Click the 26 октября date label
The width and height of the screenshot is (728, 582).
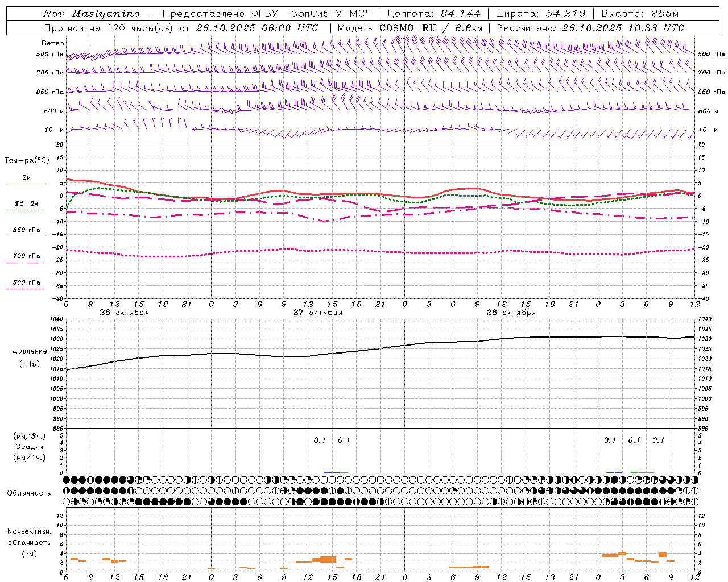(x=125, y=312)
